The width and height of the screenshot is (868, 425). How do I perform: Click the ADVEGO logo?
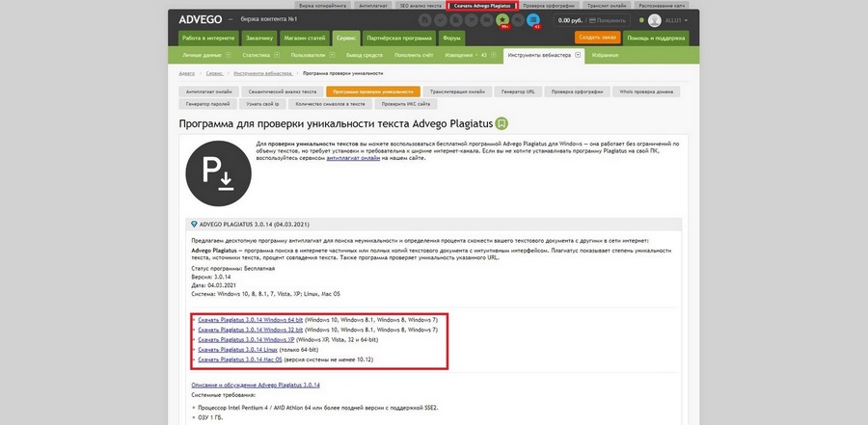[x=200, y=20]
